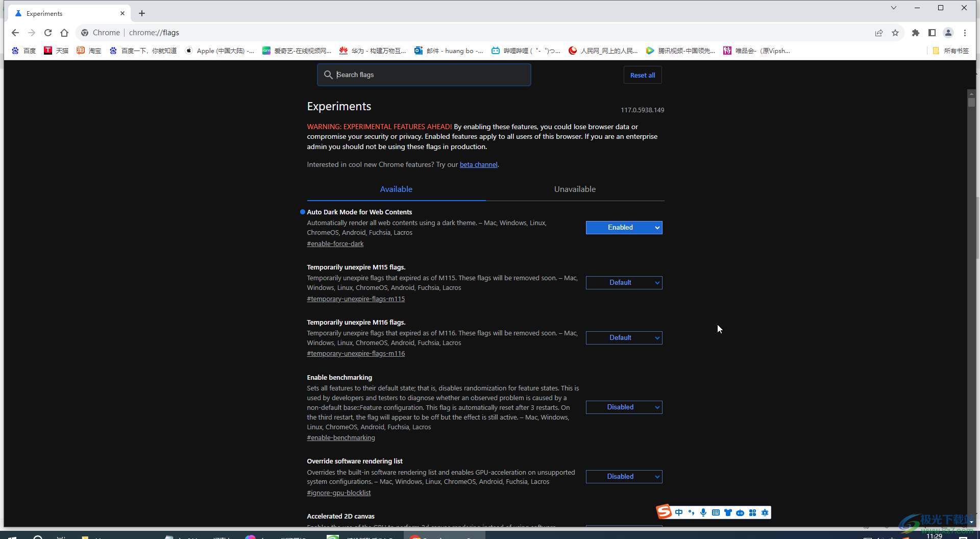Image resolution: width=980 pixels, height=539 pixels.
Task: Switch to the Available tab
Action: pyautogui.click(x=396, y=189)
